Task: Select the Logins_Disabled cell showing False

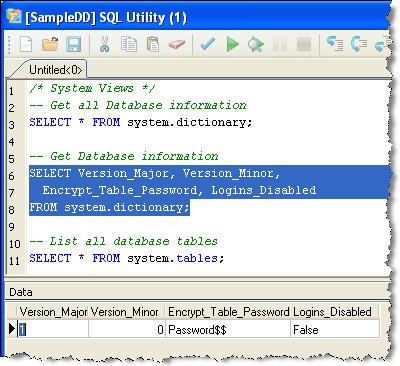Action: (x=335, y=330)
